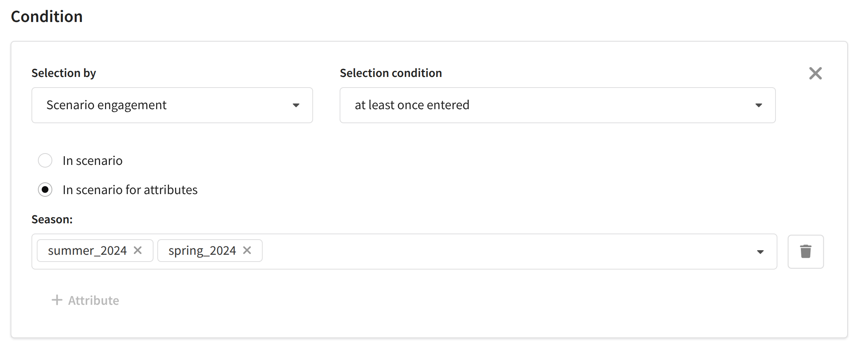Open the at least once entered dropdown
The image size is (868, 359).
557,105
